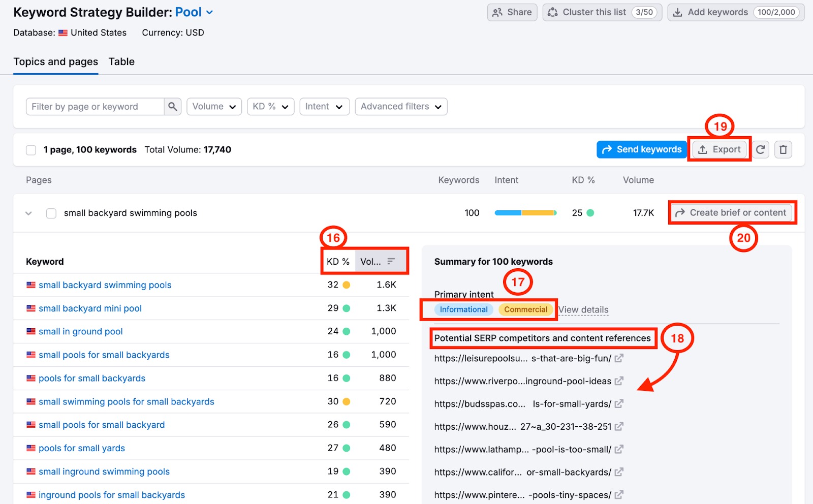
Task: Click the search magnifier icon in filter box
Action: 173,107
